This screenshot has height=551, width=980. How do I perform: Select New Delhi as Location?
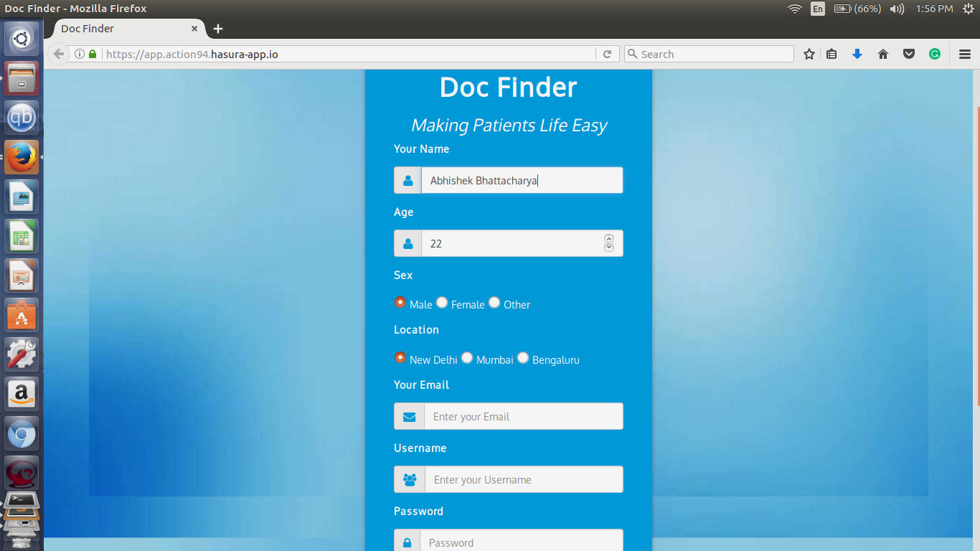coord(400,357)
